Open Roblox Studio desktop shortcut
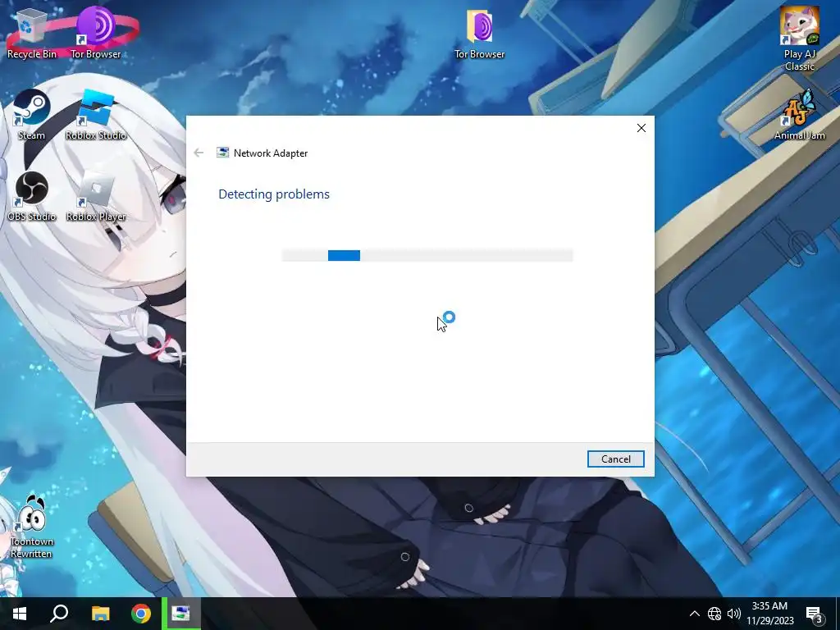This screenshot has height=630, width=840. point(96,115)
